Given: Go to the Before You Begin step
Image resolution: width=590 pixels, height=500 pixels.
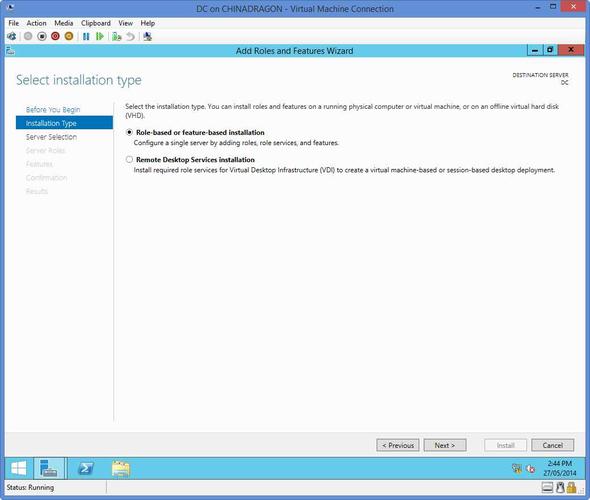Looking at the screenshot, I should 53,109.
